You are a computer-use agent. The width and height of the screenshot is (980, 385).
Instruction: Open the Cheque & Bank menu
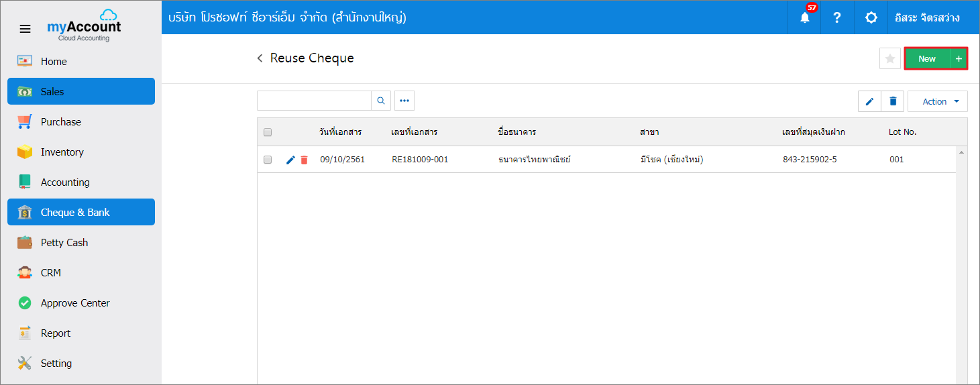[81, 212]
